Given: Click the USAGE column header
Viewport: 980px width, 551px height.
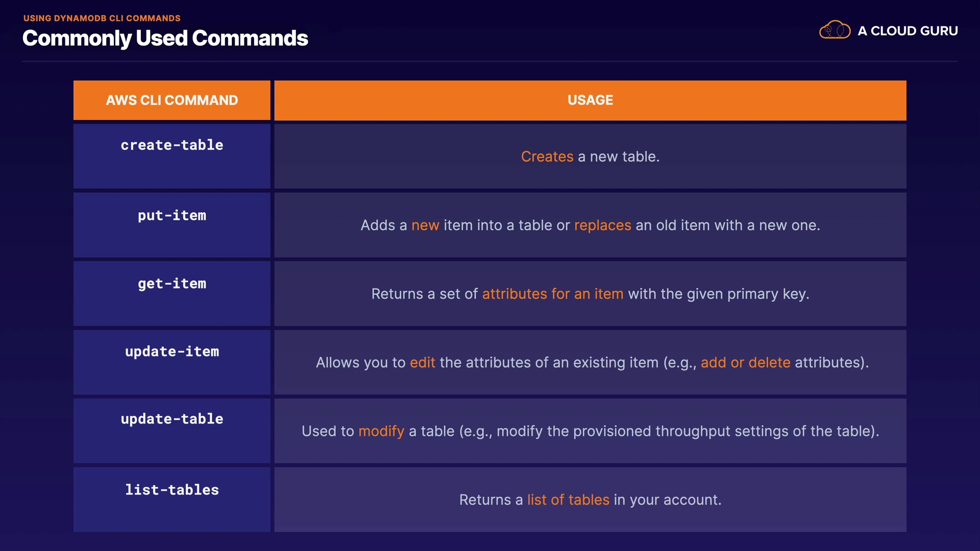Looking at the screenshot, I should coord(590,100).
